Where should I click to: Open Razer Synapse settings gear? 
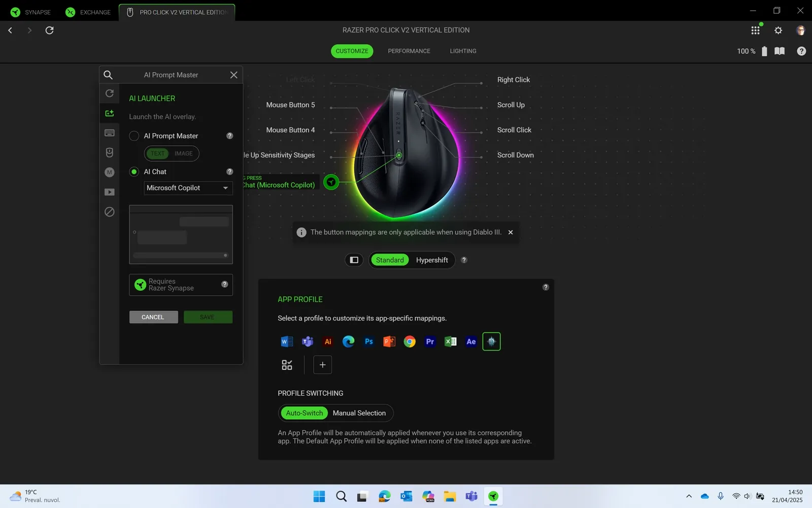point(778,30)
